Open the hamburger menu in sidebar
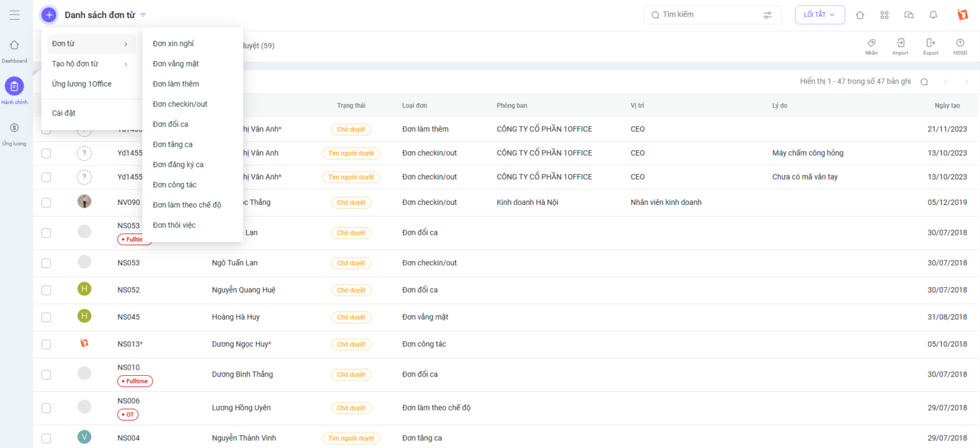Screen dimensions: 980x448 point(14,15)
